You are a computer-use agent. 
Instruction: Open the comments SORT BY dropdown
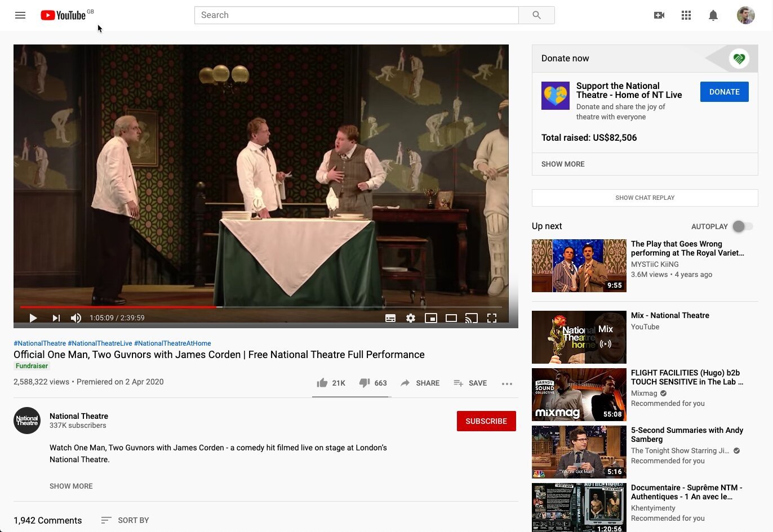125,520
